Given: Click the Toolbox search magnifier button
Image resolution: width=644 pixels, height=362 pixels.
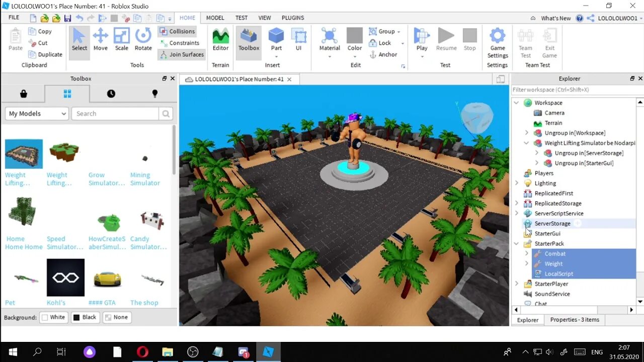Looking at the screenshot, I should pyautogui.click(x=166, y=114).
